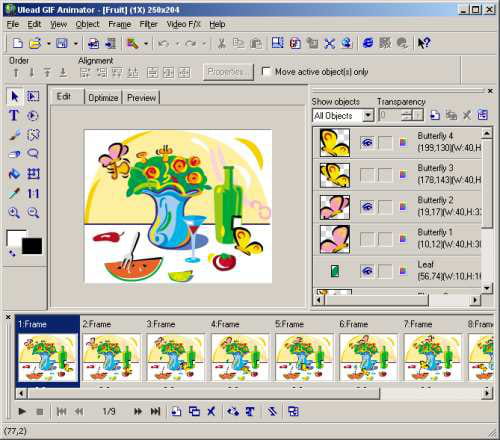This screenshot has height=440, width=500.
Task: Open dropdown arrow next to Undo
Action: click(177, 44)
